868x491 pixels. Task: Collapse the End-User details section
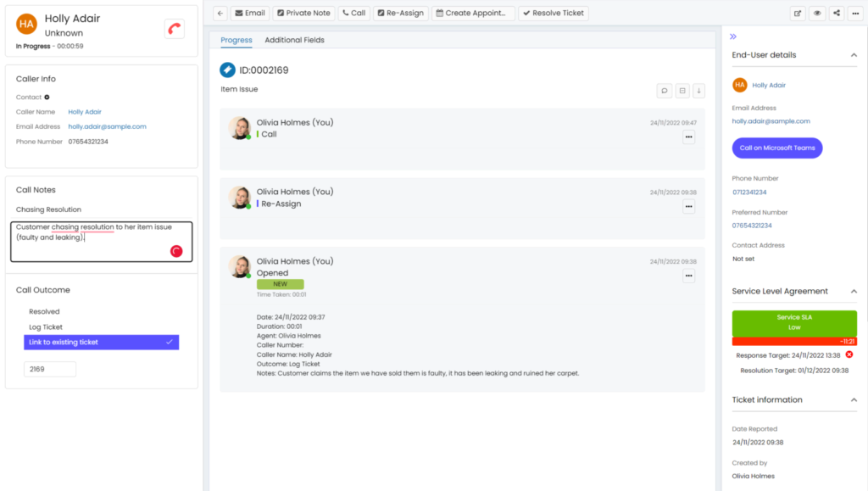coord(853,55)
